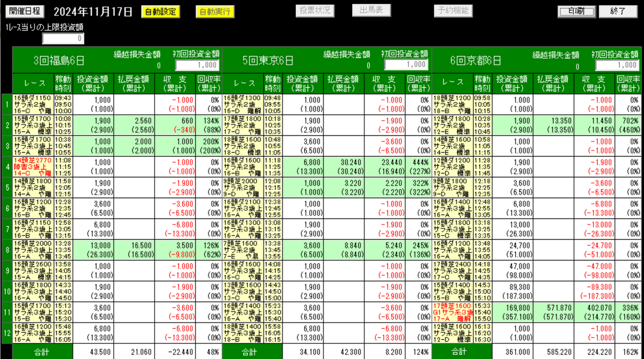
Task: Click the Fukushima 回収率 column header
Action: 208,84
